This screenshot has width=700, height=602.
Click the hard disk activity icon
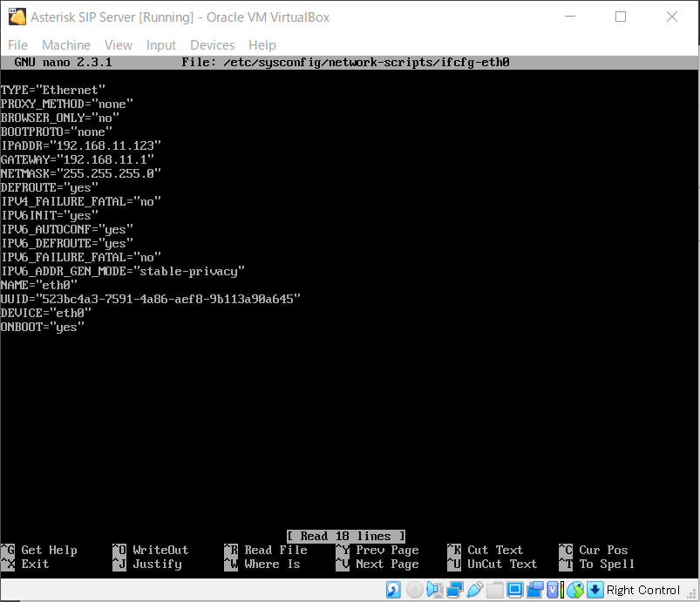(393, 590)
